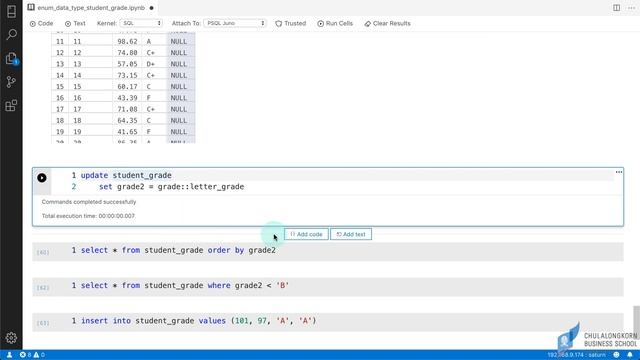
Task: Click the 64.35 value in row 18
Action: (x=127, y=120)
